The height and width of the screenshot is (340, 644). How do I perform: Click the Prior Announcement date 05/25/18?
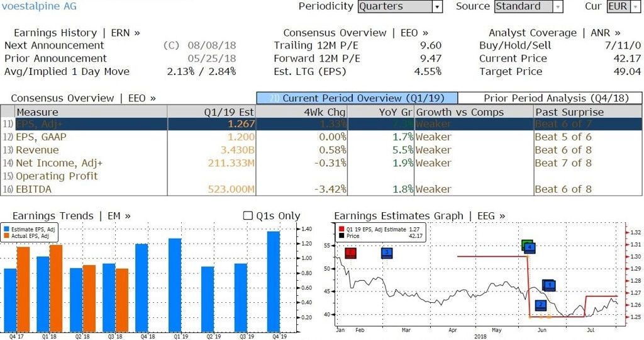[211, 59]
